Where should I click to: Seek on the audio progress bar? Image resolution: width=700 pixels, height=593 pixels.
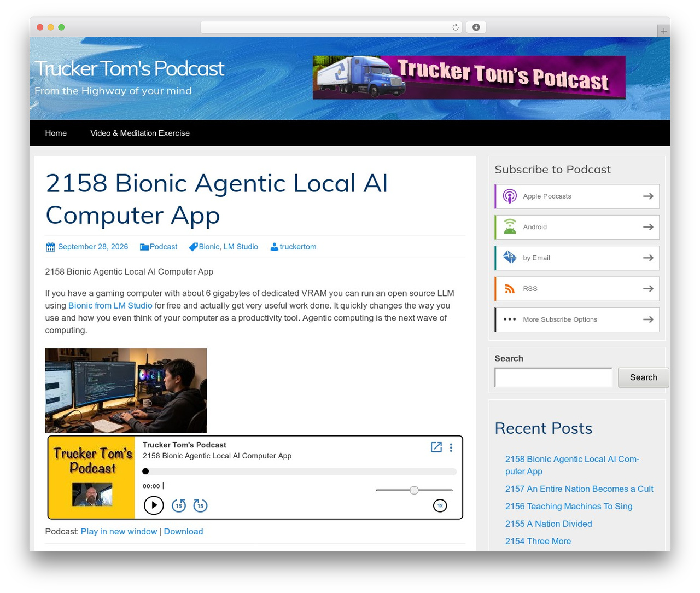point(299,471)
